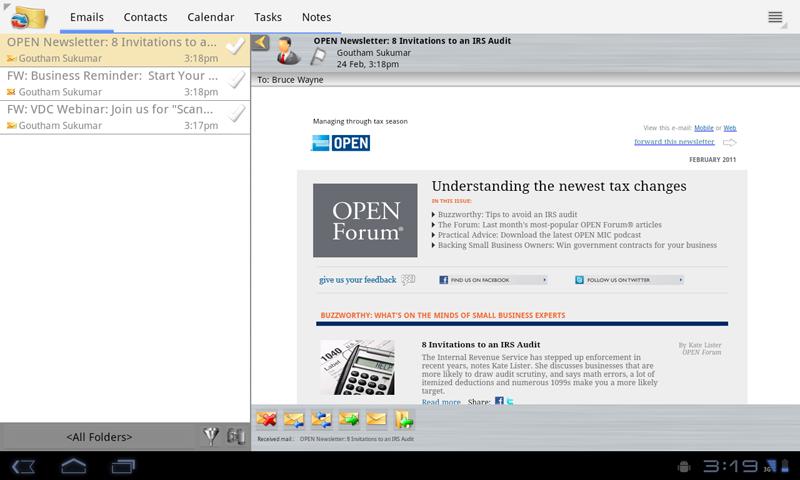Image resolution: width=800 pixels, height=480 pixels.
Task: Toggle the flag icon on the email
Action: click(318, 56)
